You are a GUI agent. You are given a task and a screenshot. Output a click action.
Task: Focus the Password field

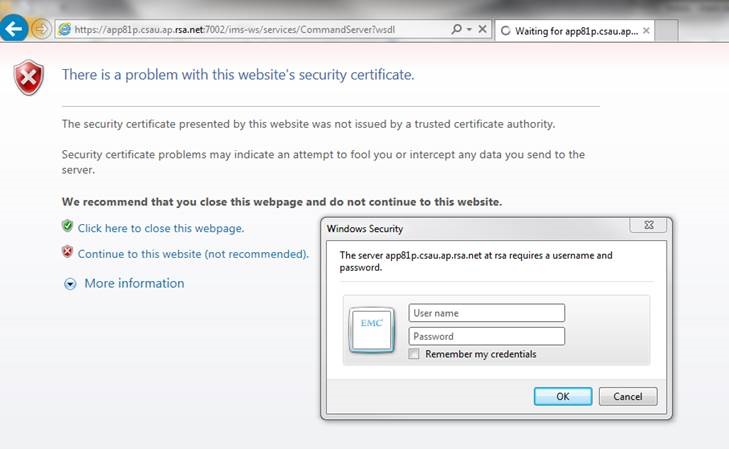(486, 336)
